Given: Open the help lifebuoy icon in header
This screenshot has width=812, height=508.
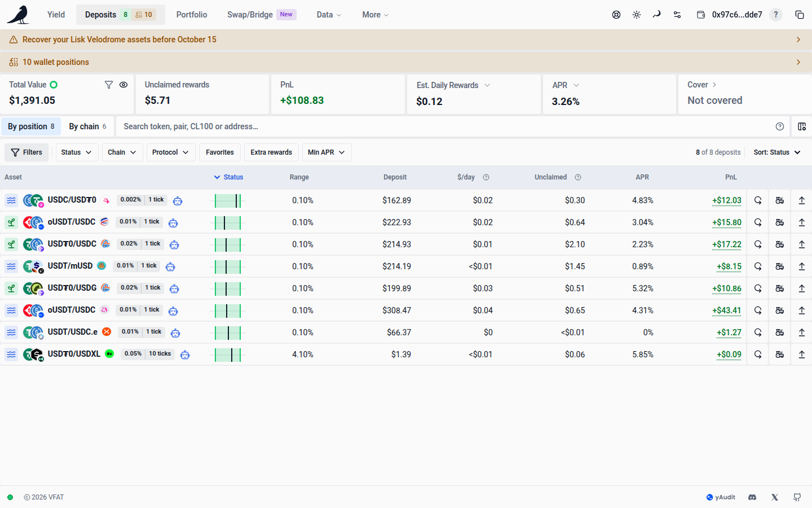Looking at the screenshot, I should point(616,15).
